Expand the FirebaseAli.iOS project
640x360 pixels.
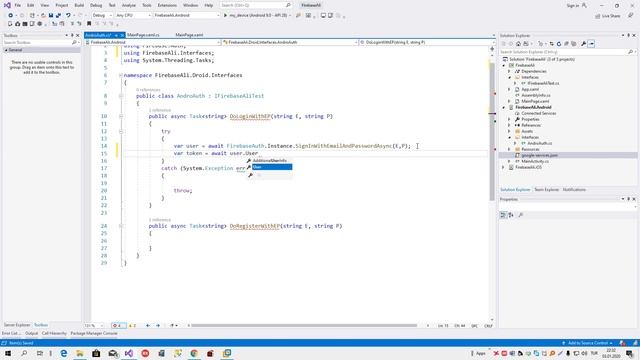coord(504,167)
